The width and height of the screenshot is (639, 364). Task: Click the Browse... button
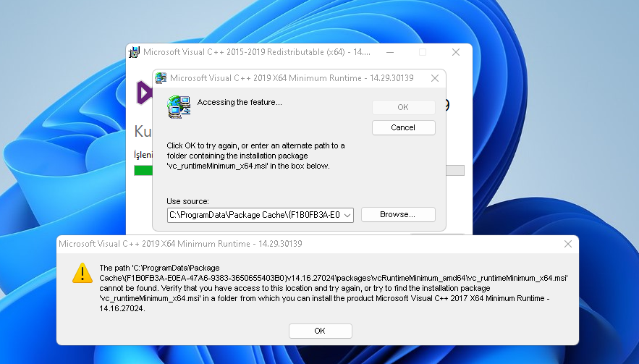pyautogui.click(x=398, y=214)
